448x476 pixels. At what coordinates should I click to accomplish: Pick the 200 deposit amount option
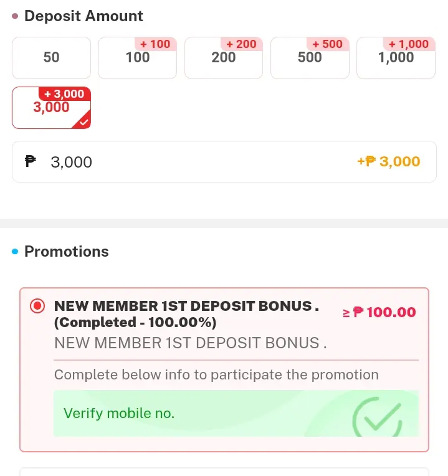pos(224,58)
